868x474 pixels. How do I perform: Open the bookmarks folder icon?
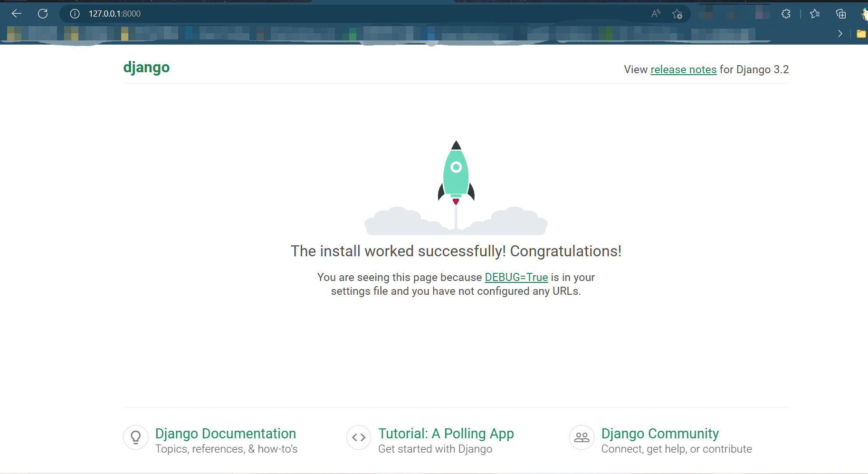(x=861, y=33)
